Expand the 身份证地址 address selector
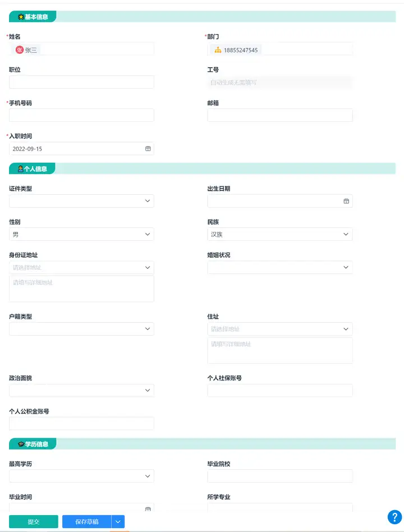This screenshot has height=532, width=404. (81, 267)
